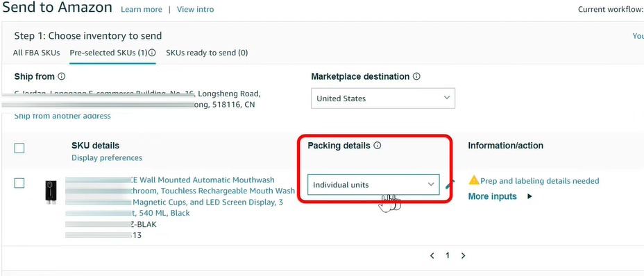
Task: Go to previous page arrow
Action: (432, 255)
